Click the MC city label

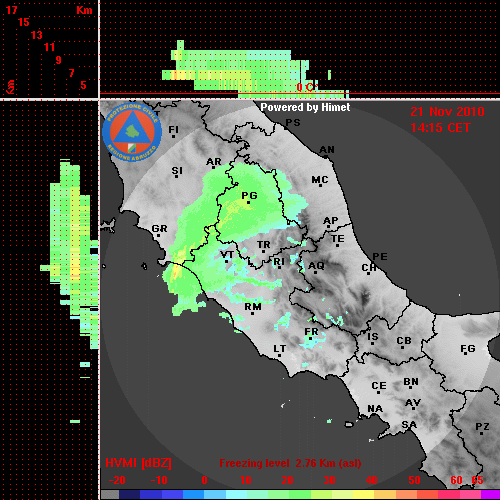(320, 180)
